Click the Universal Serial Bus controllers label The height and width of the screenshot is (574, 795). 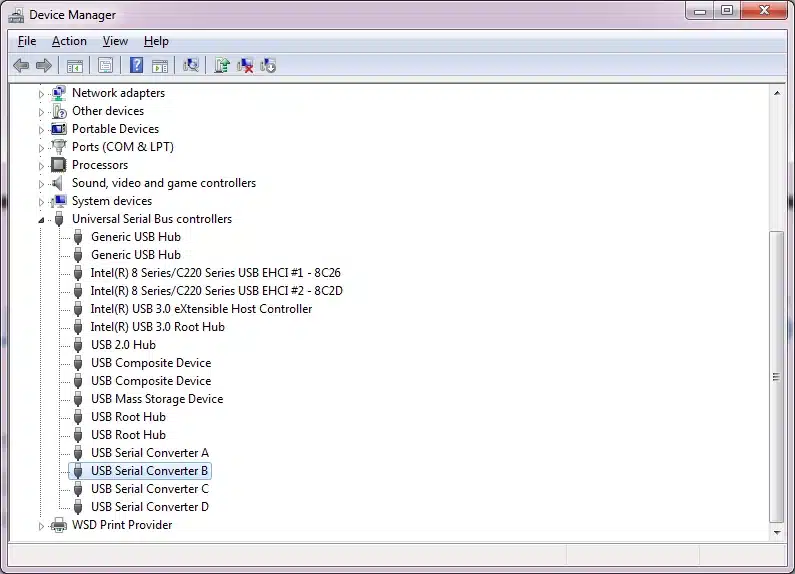click(x=152, y=219)
